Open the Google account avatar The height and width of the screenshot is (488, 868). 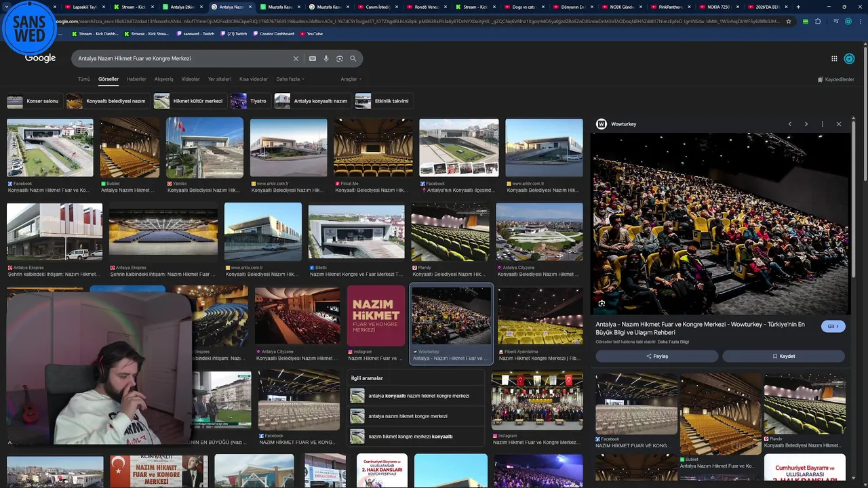pos(849,59)
